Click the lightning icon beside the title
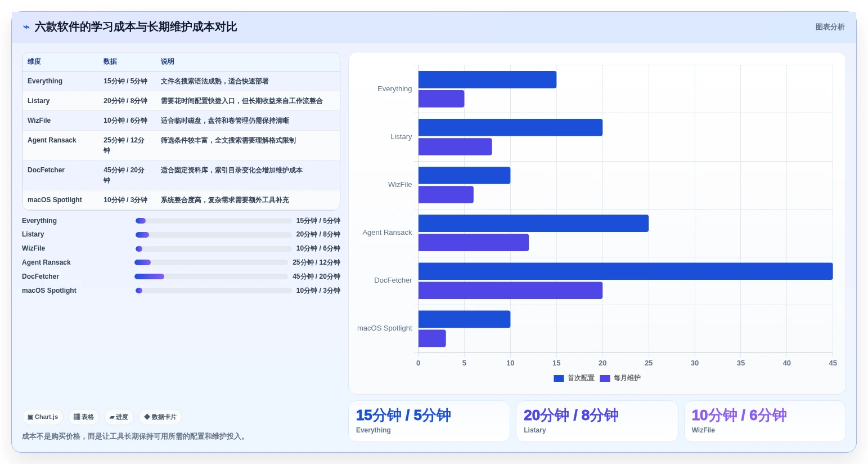The width and height of the screenshot is (868, 464). pos(26,27)
